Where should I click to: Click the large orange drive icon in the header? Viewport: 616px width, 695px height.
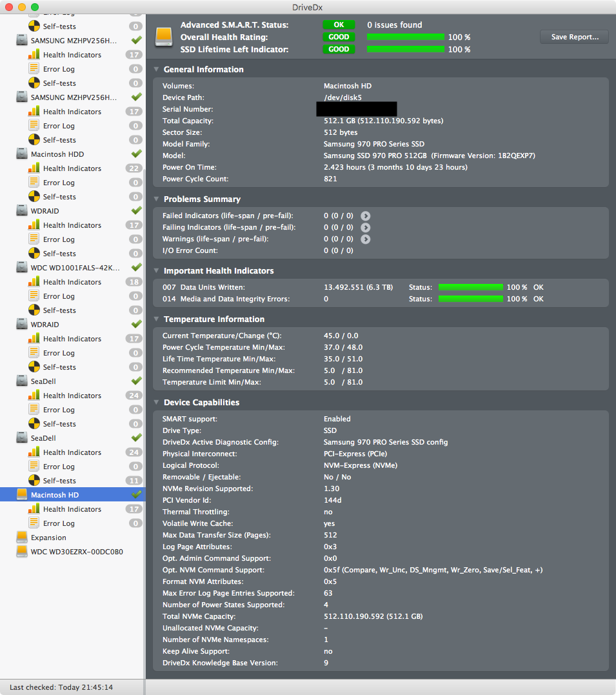coord(164,37)
